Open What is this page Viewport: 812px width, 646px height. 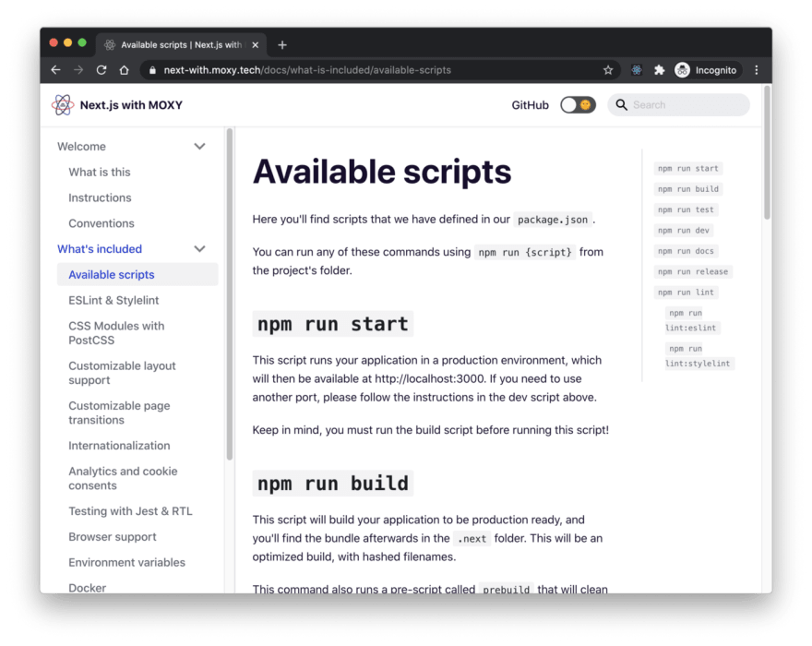click(x=100, y=172)
